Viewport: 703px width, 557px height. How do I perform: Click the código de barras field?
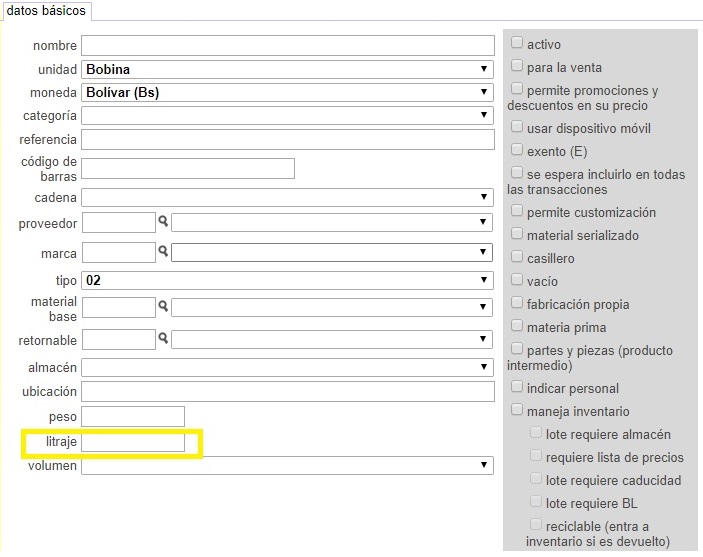(188, 169)
